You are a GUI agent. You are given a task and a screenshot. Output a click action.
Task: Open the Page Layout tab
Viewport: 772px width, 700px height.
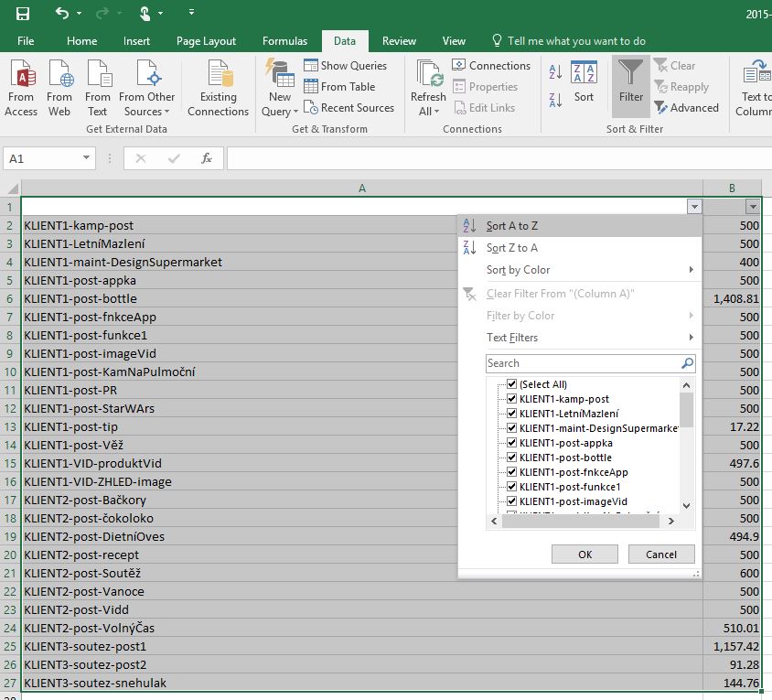(206, 41)
